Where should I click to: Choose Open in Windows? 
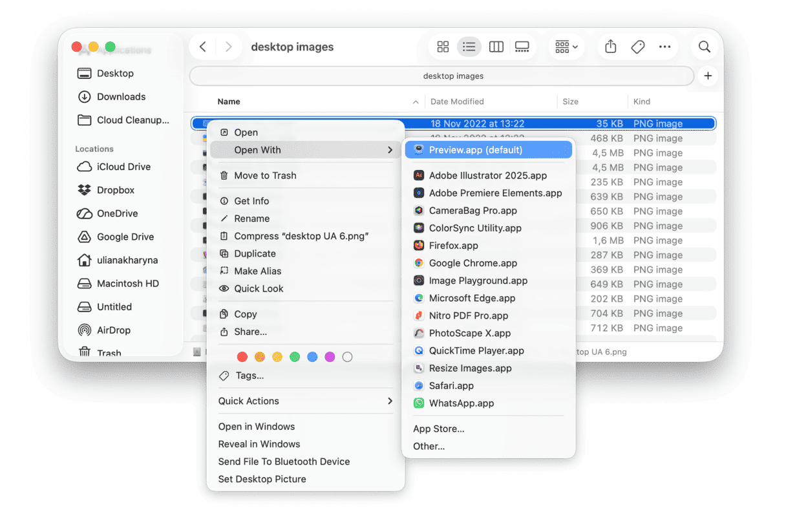tap(305, 427)
